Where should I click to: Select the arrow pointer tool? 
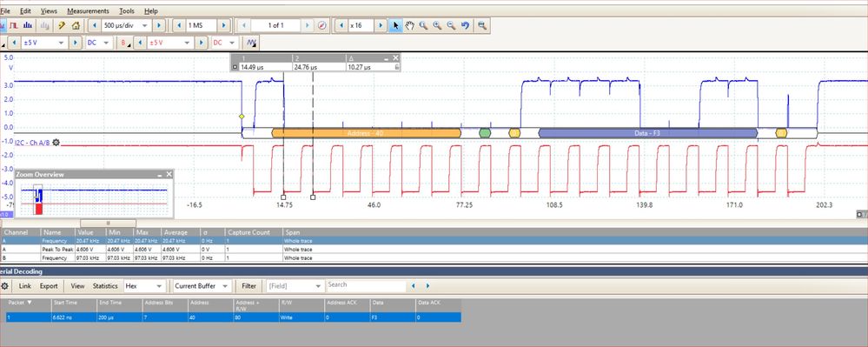[395, 25]
